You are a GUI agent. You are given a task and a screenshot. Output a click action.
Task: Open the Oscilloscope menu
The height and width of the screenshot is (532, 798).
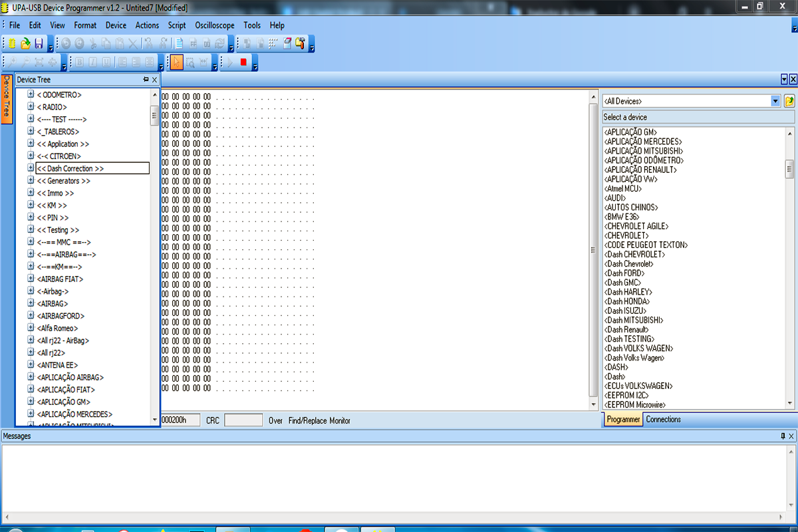coord(215,25)
